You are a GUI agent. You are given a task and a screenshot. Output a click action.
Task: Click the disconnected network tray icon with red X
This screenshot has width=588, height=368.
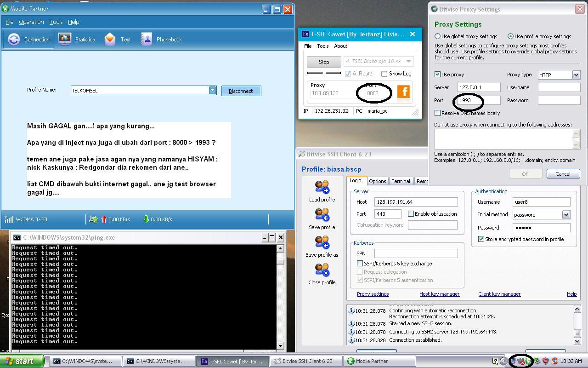coord(521,362)
